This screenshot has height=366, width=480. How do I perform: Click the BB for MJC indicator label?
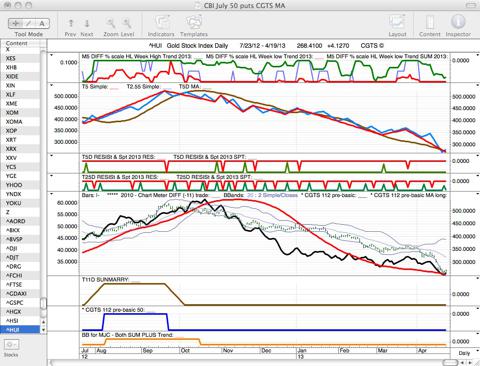point(127,334)
